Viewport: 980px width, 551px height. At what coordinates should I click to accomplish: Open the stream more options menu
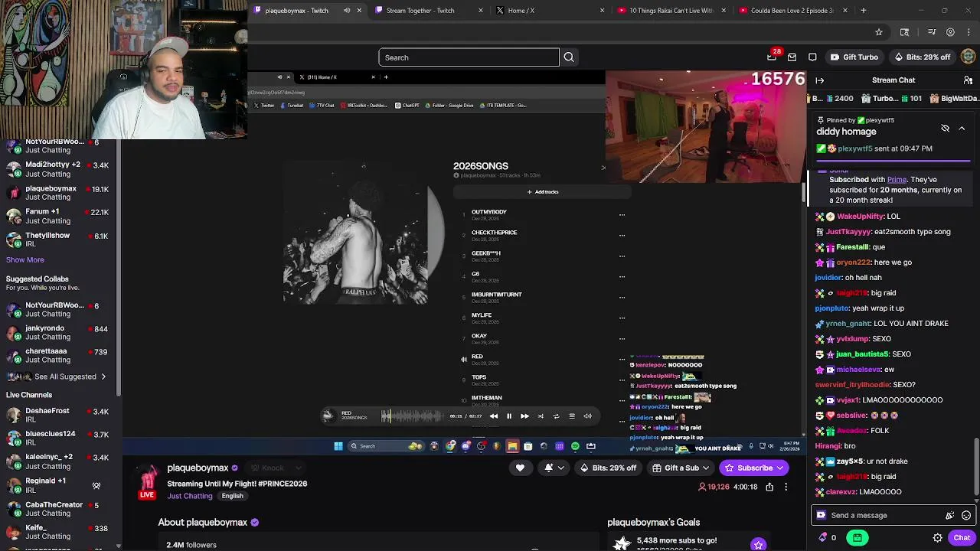click(x=786, y=487)
